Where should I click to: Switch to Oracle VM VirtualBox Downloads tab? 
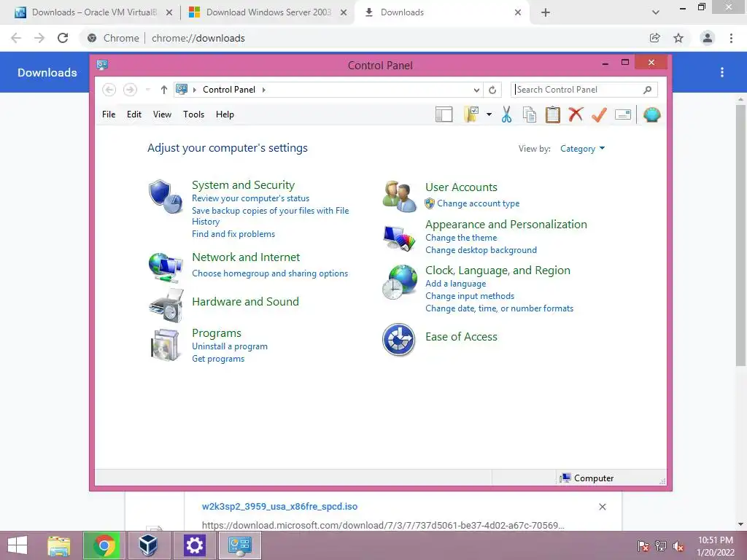coord(93,12)
